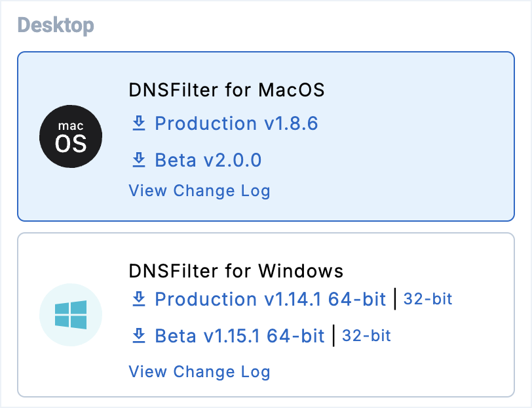532x408 pixels.
Task: Download Production v1.8.6 for MacOS
Action: point(236,124)
